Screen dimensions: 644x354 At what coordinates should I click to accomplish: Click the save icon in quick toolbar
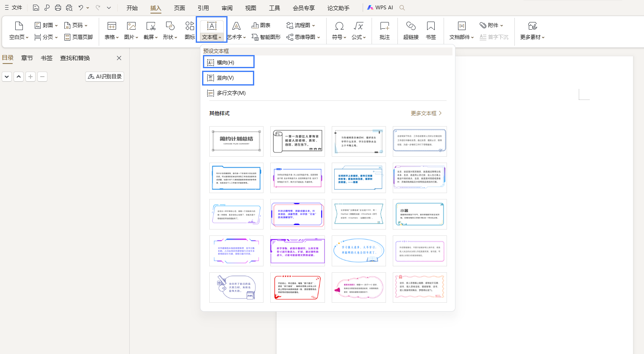36,8
